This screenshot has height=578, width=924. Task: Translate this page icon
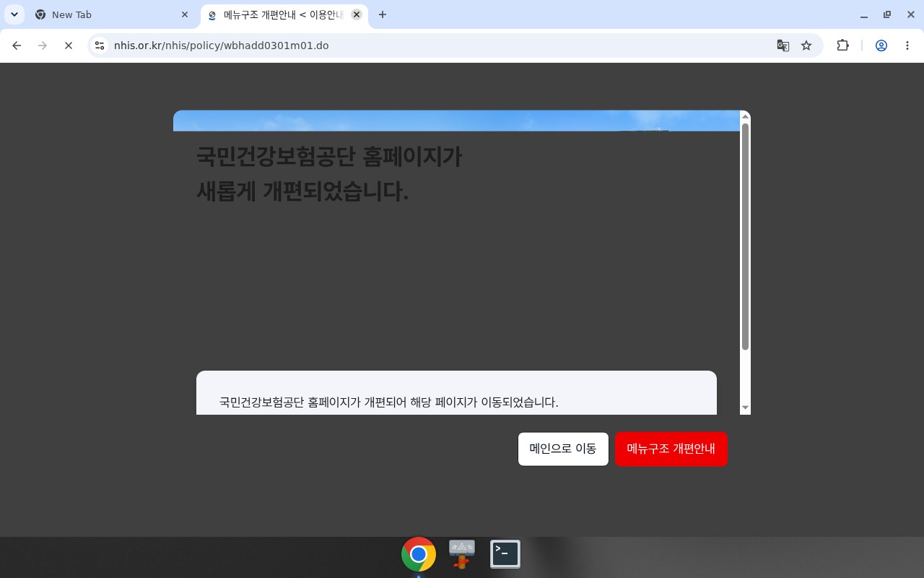pyautogui.click(x=783, y=46)
